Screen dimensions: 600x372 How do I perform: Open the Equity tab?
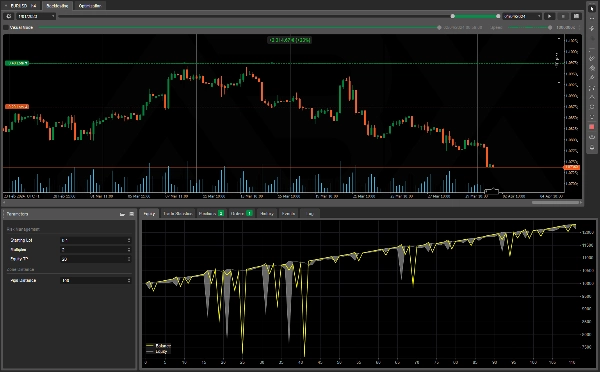(149, 214)
